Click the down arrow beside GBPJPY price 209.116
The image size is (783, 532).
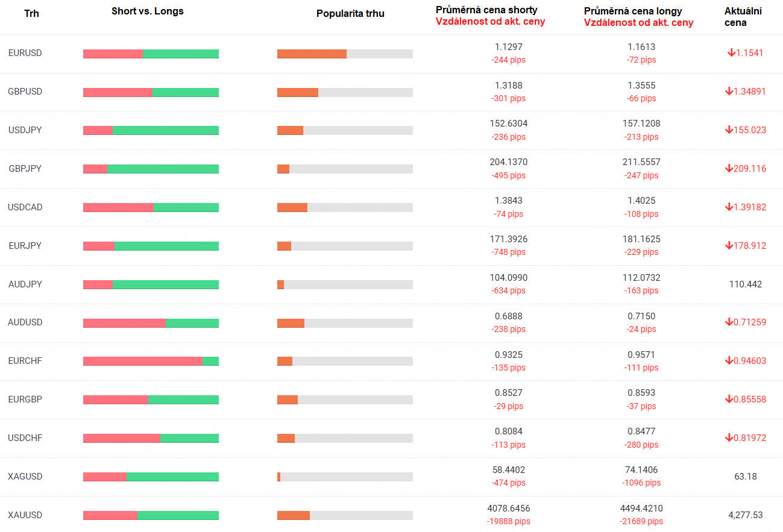point(729,169)
